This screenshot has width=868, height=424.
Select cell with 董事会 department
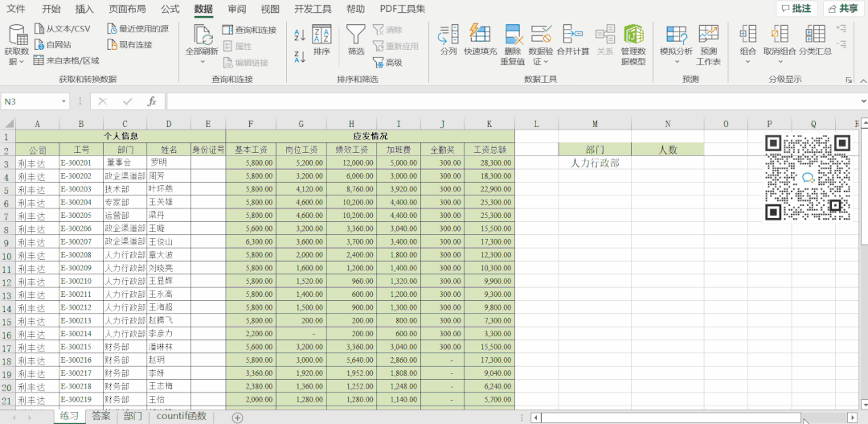[125, 163]
